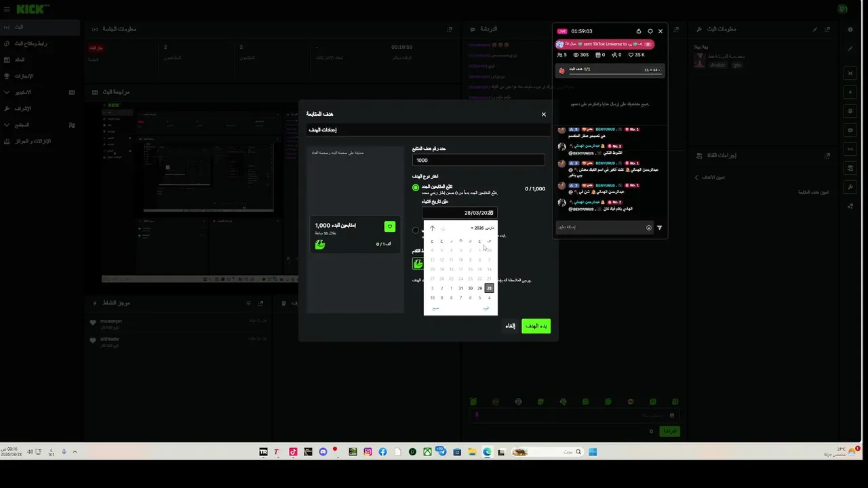Open Instagram from the taskbar

[368, 452]
